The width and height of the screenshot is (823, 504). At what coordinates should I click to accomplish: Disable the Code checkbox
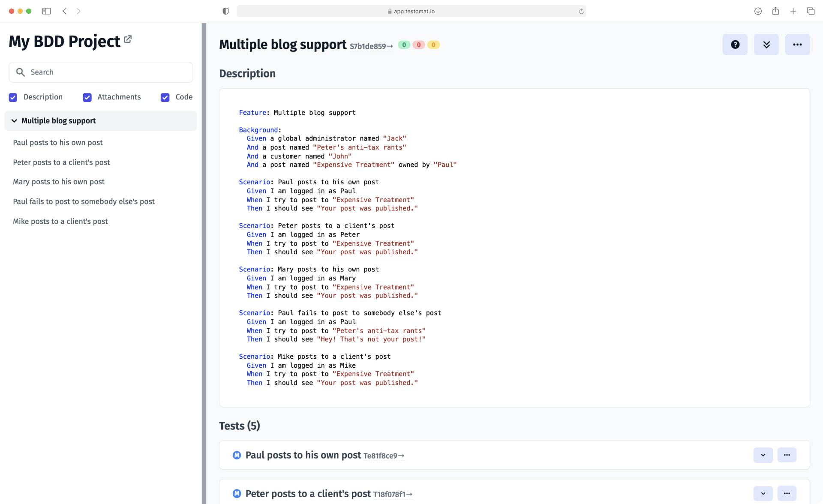(165, 97)
